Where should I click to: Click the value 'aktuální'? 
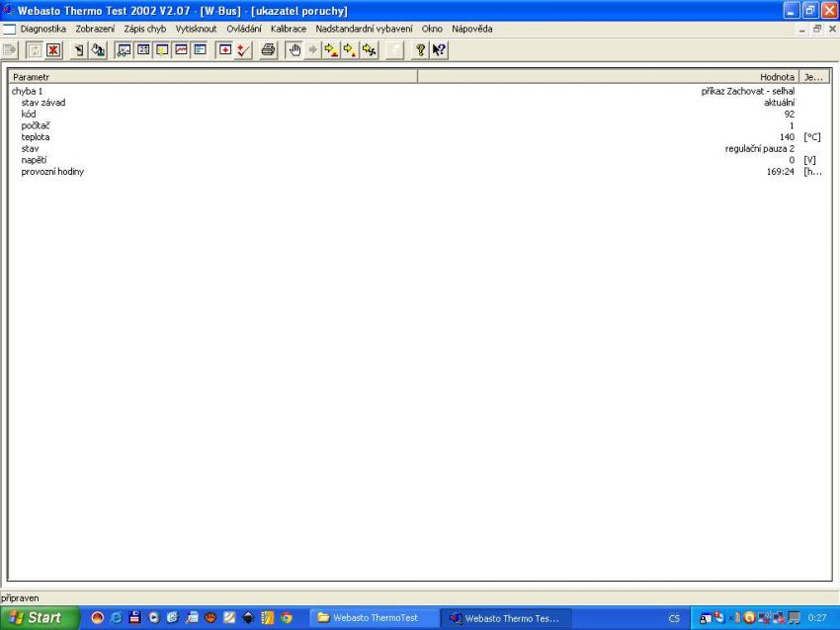coord(780,103)
